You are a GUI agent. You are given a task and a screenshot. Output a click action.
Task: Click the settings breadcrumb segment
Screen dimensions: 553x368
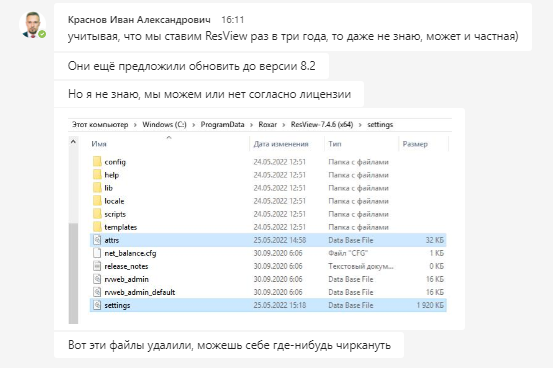[x=380, y=125]
